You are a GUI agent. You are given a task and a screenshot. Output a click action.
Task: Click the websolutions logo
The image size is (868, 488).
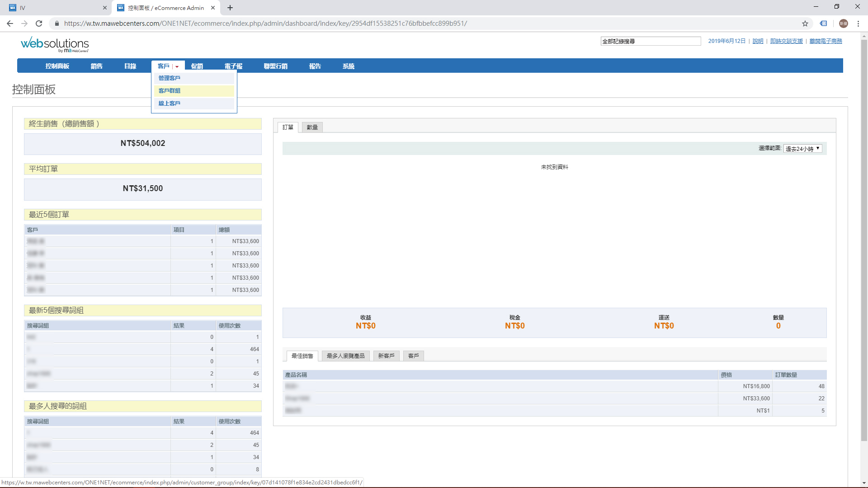point(55,44)
